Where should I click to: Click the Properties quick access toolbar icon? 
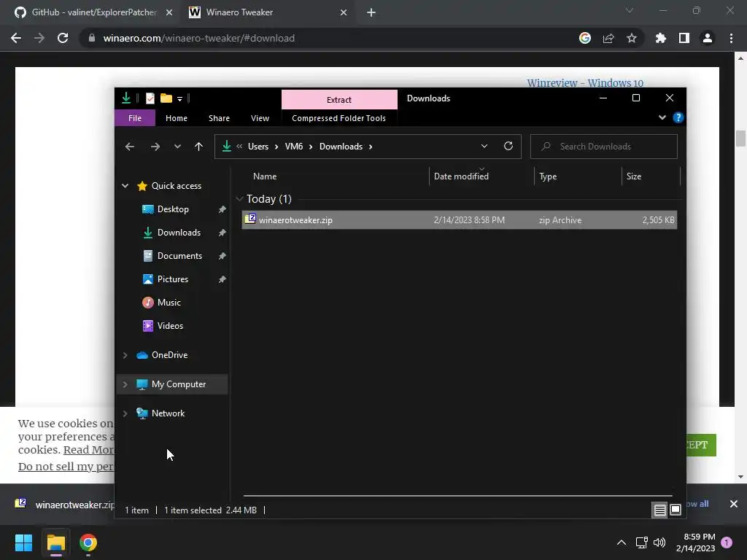pos(150,98)
